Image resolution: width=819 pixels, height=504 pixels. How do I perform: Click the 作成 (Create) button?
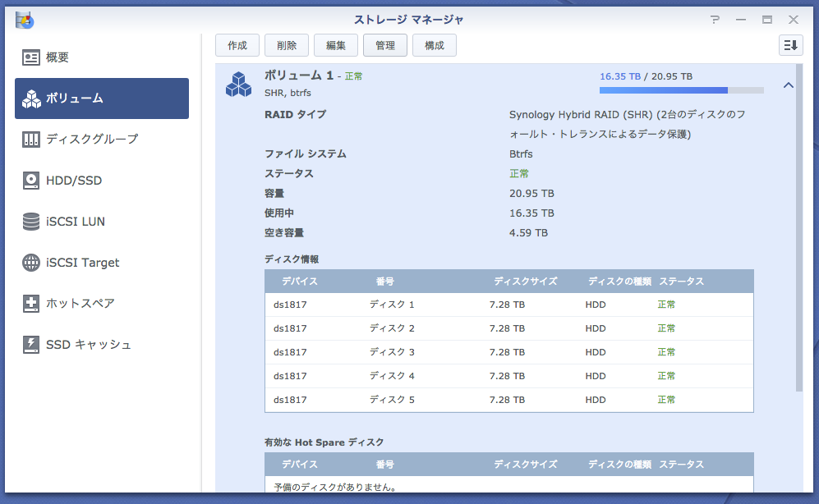point(237,45)
